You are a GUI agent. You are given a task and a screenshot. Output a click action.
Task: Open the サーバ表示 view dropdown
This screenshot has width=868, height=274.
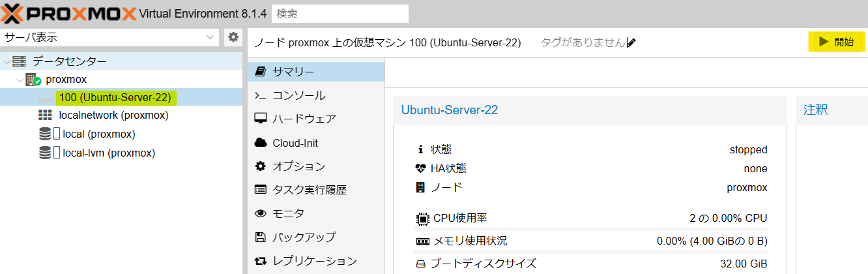coord(109,37)
